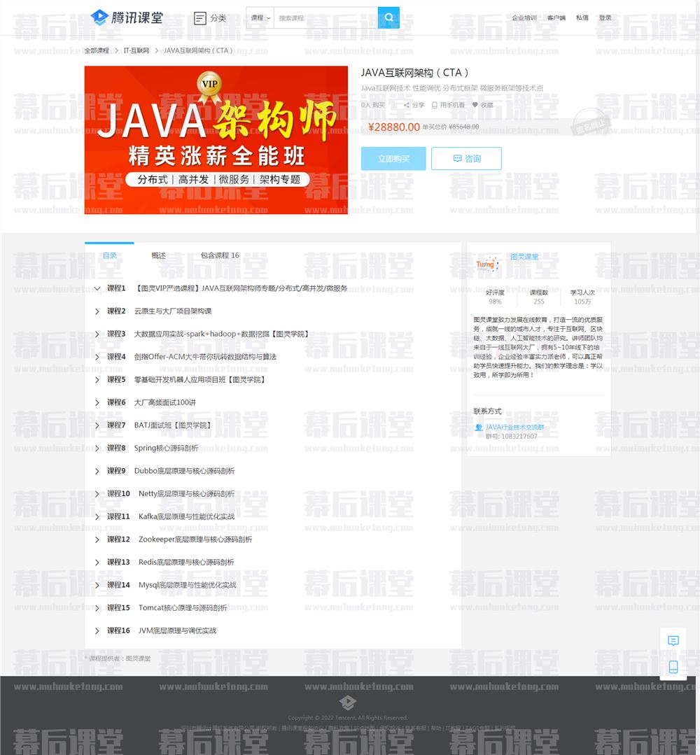
Task: Click the blue search magnifier button
Action: 388,17
